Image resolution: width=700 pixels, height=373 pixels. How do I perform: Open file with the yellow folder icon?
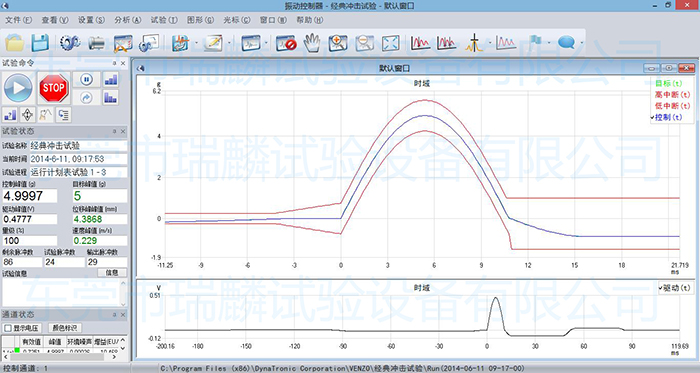coord(15,43)
